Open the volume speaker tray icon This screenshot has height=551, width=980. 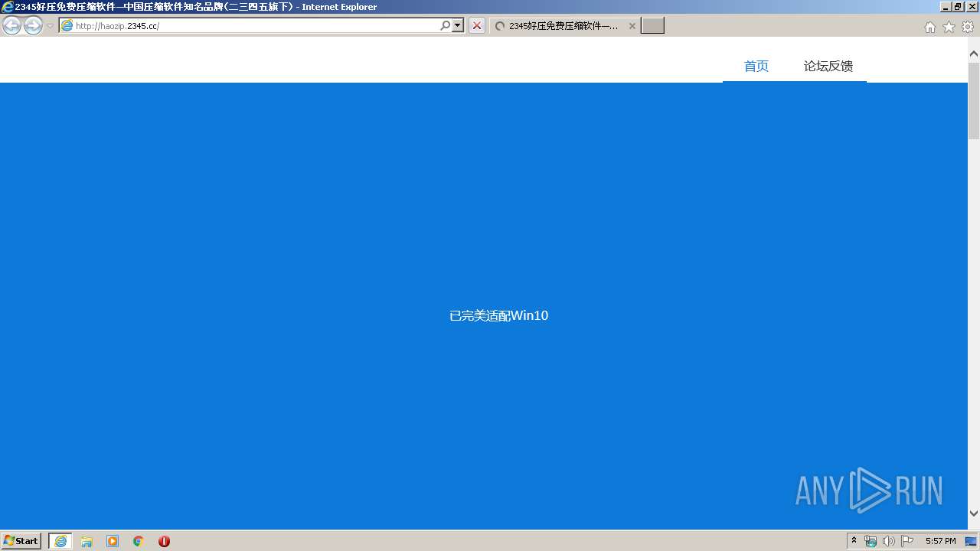tap(888, 541)
